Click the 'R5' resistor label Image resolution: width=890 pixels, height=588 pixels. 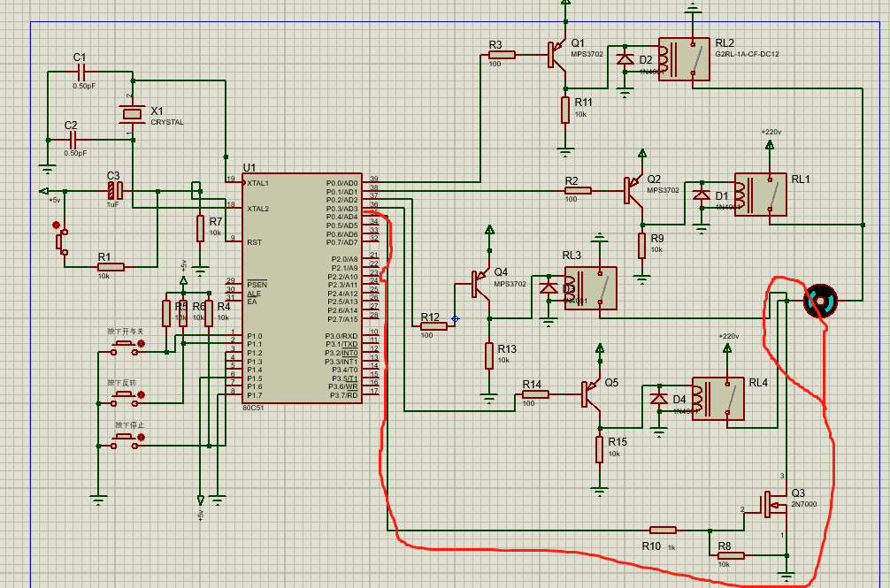point(181,307)
